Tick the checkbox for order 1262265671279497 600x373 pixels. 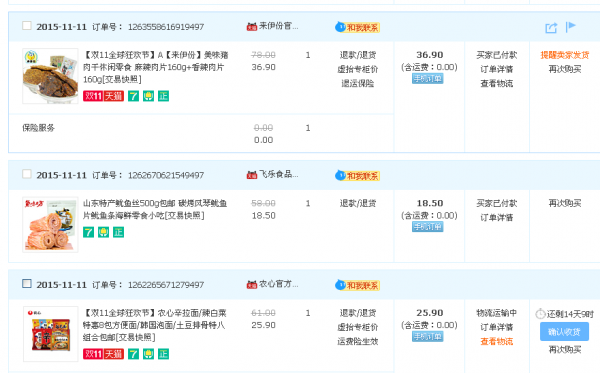click(x=27, y=284)
